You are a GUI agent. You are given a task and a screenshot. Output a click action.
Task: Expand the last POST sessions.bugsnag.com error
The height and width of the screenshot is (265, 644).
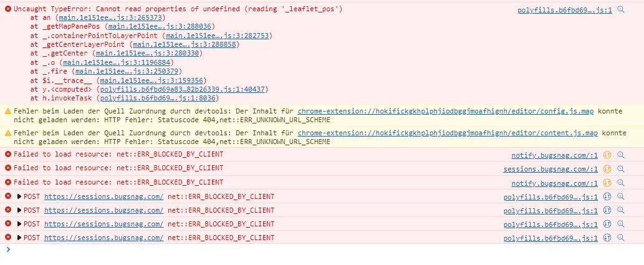coord(19,238)
